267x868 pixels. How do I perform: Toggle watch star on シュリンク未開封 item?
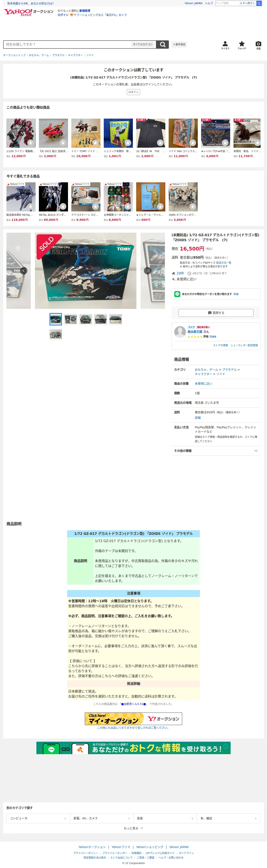pos(128,143)
